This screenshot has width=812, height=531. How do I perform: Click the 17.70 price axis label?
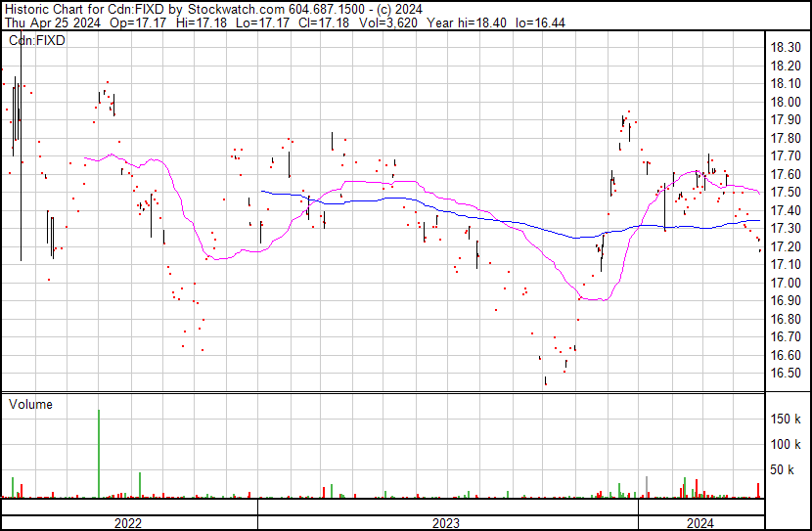[786, 156]
